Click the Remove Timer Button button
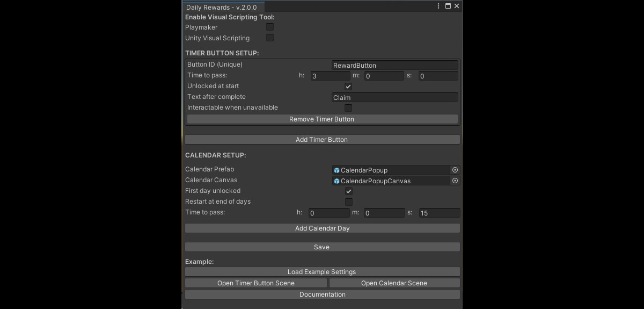644x309 pixels. [322, 119]
